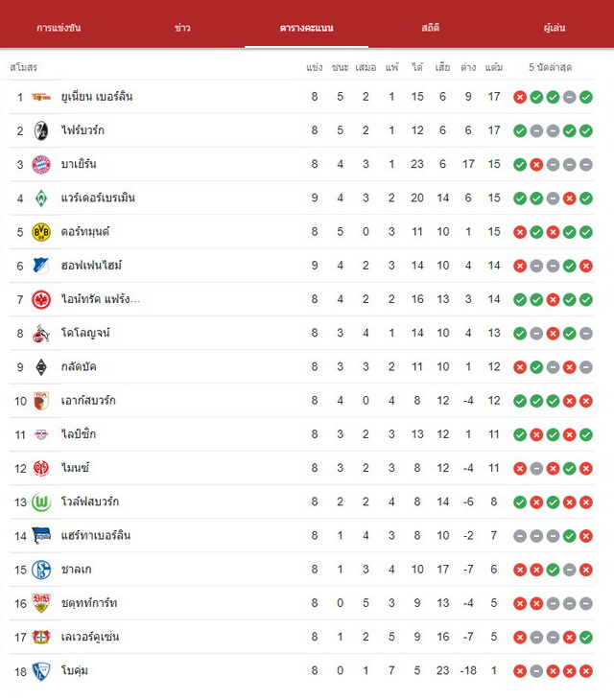Viewport: 614px width, 700px height.
Task: Click the Bayern Munich crest icon
Action: 41,164
